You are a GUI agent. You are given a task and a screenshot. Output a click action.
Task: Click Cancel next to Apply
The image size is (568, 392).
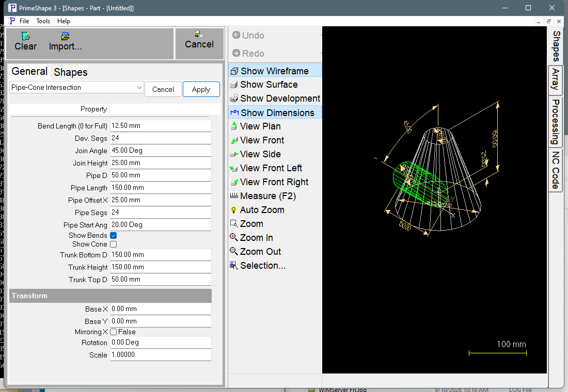(x=163, y=89)
